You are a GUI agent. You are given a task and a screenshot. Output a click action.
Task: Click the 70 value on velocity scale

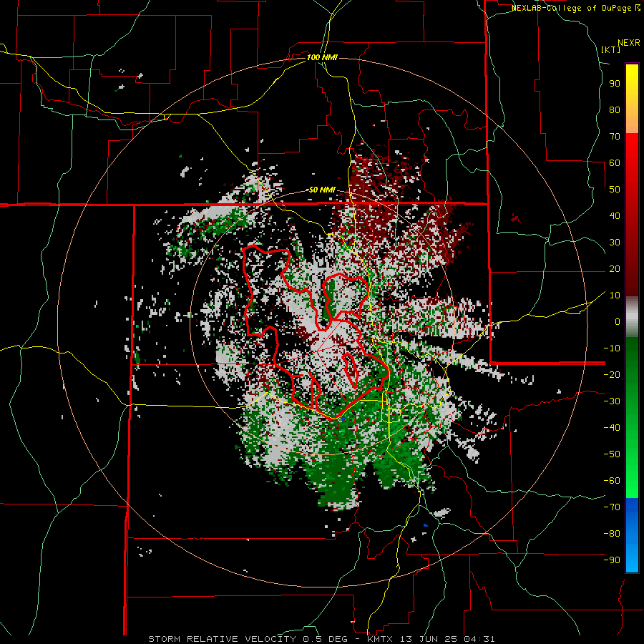(615, 137)
